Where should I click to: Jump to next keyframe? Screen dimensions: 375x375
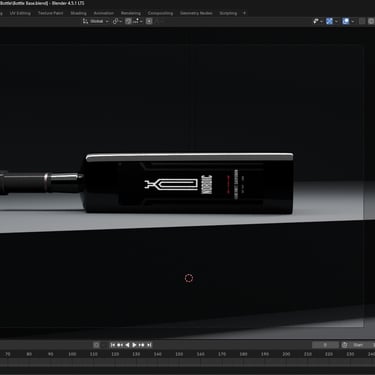point(142,345)
